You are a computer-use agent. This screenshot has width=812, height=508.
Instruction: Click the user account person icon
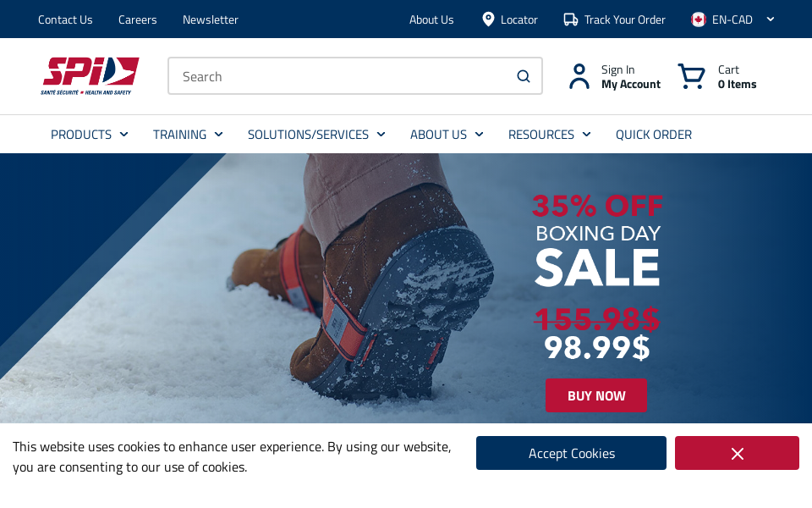(579, 76)
